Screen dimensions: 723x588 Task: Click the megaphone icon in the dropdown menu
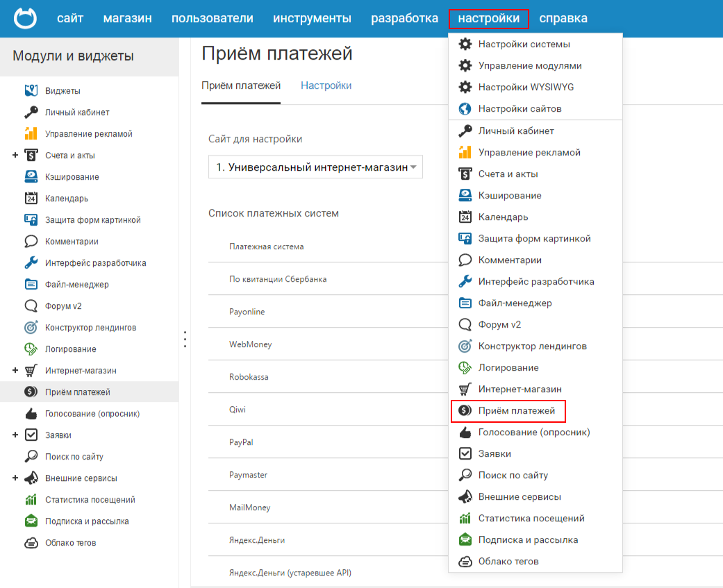[x=465, y=496]
